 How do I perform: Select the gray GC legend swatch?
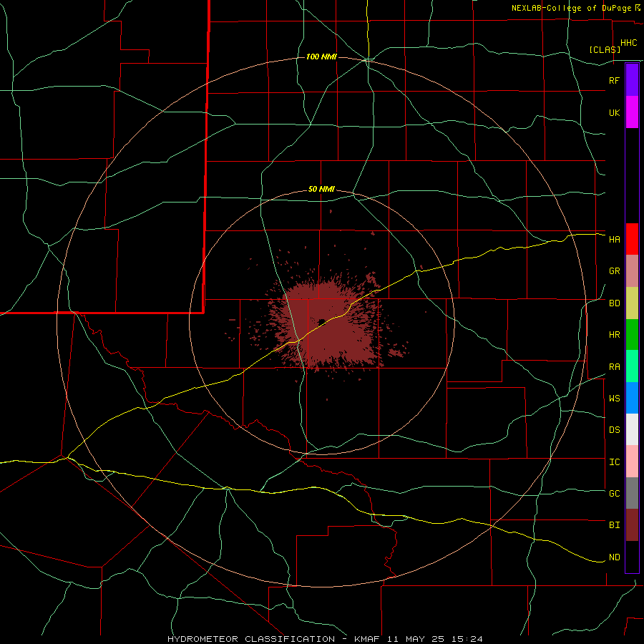(x=632, y=493)
